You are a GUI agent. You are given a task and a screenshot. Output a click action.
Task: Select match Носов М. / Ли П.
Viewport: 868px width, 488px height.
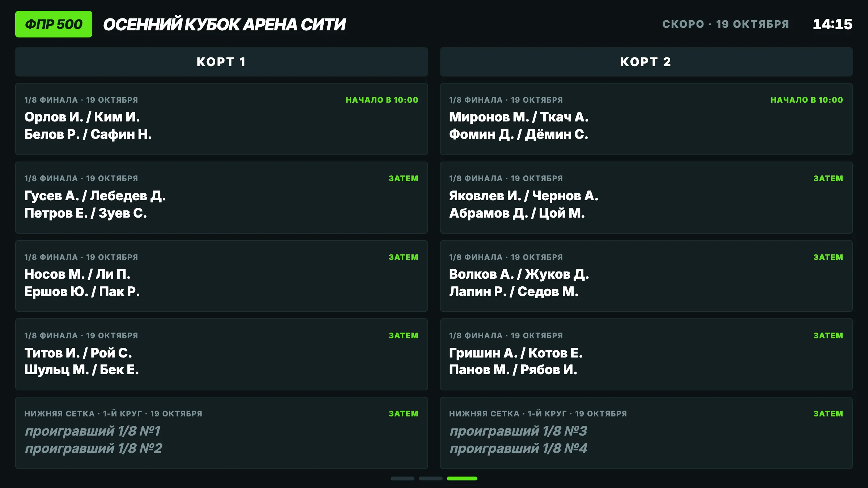pos(221,276)
